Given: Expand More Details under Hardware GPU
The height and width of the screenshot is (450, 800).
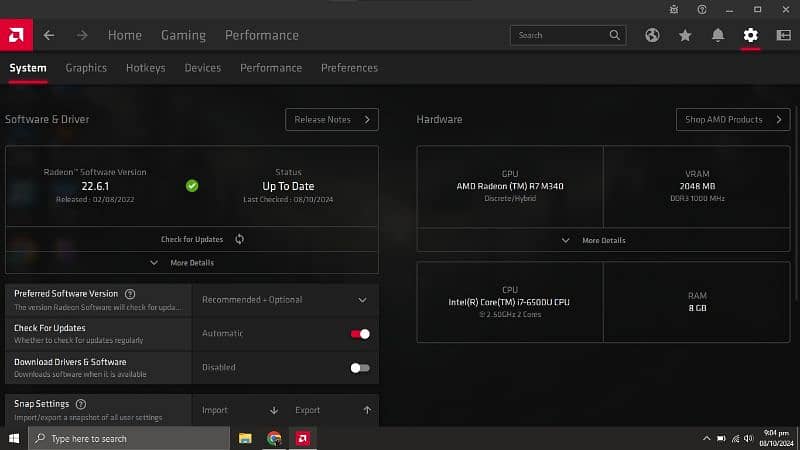Looking at the screenshot, I should click(x=603, y=241).
